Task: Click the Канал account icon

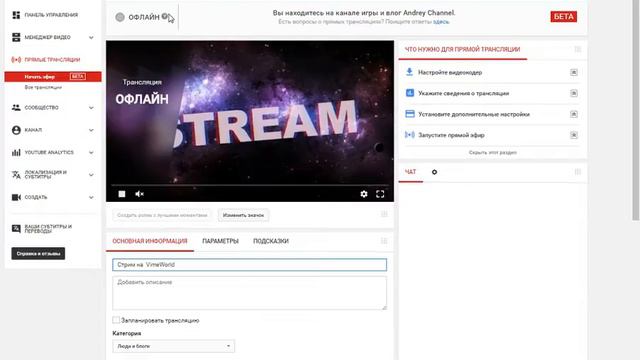Action: [16, 130]
